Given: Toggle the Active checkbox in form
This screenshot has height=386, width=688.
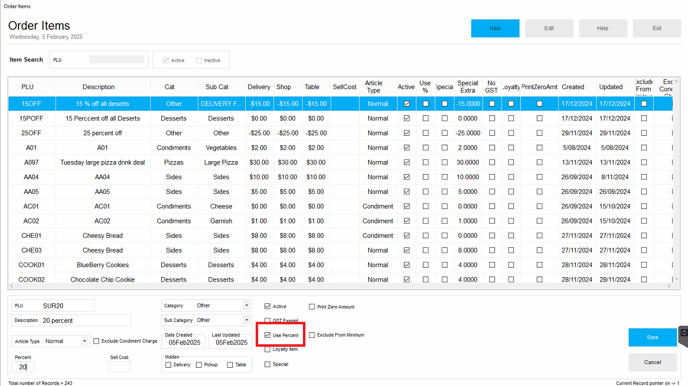Looking at the screenshot, I should tap(267, 306).
